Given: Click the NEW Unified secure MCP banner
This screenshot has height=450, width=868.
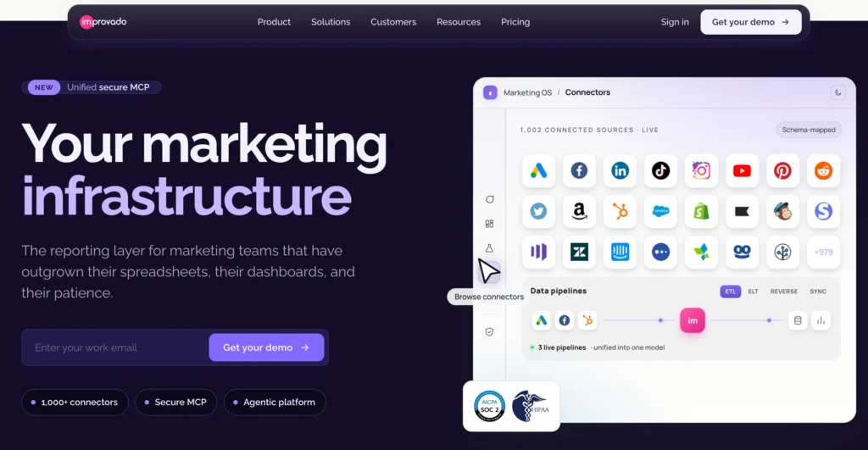Looking at the screenshot, I should click(92, 87).
